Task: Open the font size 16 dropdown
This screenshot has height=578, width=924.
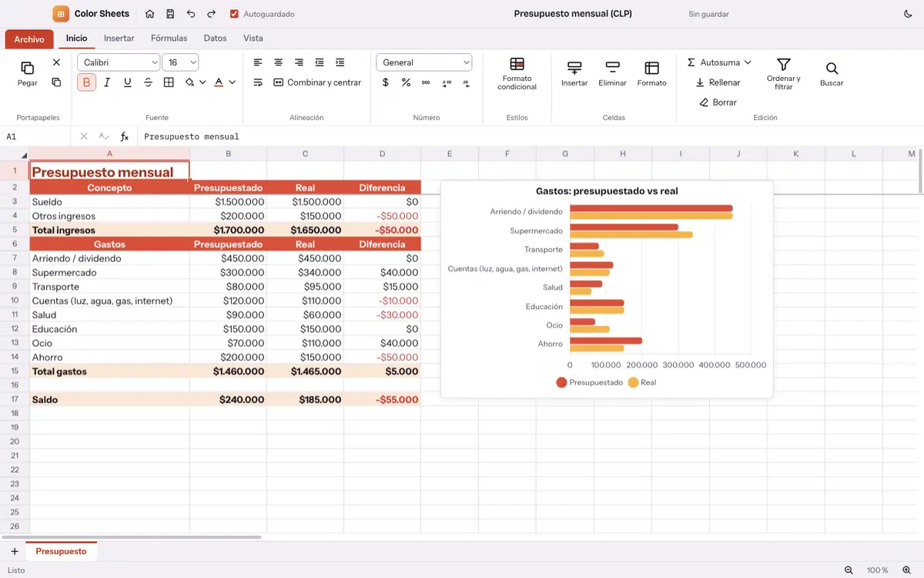Action: [x=180, y=62]
